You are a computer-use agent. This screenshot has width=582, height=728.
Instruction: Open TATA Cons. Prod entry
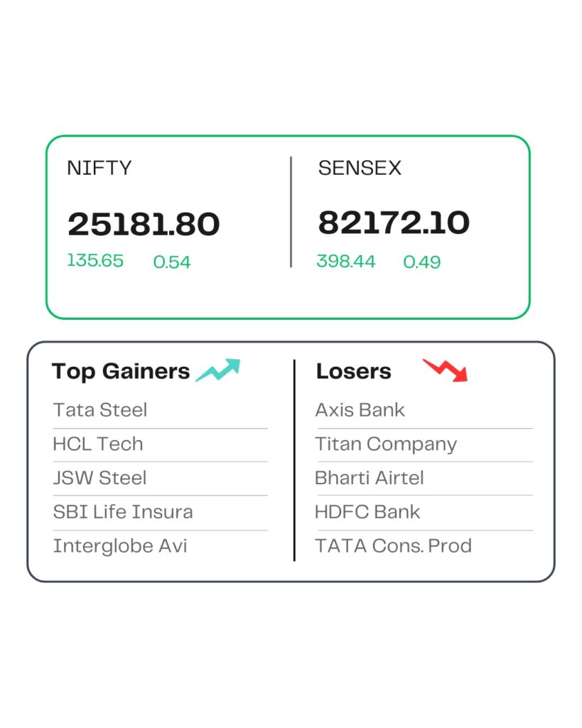[x=394, y=546]
